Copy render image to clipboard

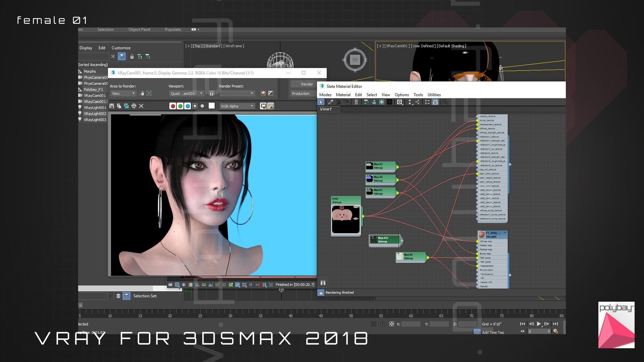[x=119, y=106]
